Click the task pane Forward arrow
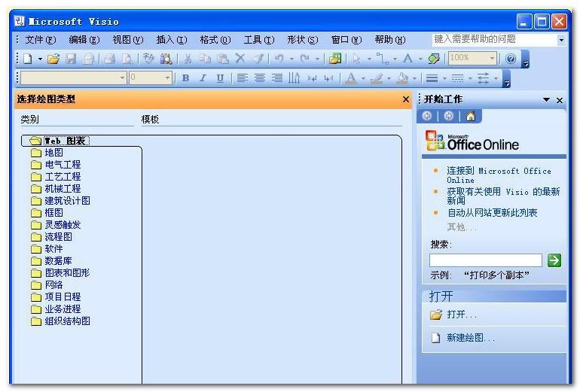 (x=449, y=117)
